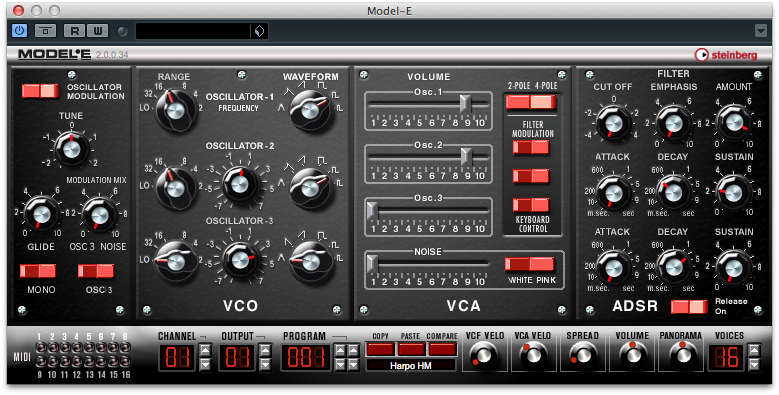
Task: Click the Steinberg logo
Action: pyautogui.click(x=726, y=55)
